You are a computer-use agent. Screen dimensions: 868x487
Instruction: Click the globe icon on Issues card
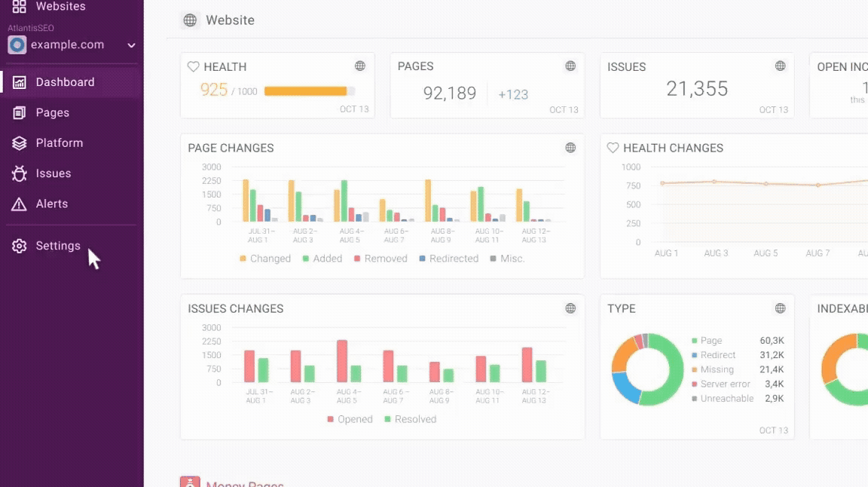(781, 66)
